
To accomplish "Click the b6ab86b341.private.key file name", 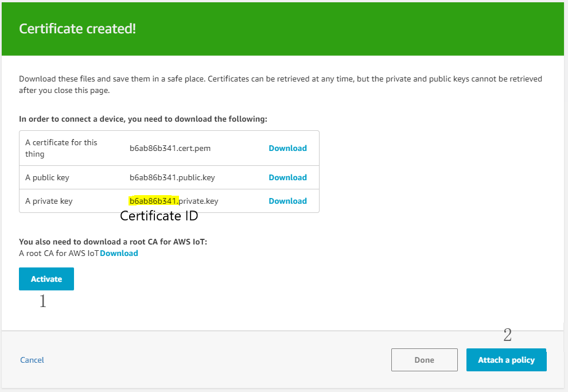I will [x=175, y=200].
